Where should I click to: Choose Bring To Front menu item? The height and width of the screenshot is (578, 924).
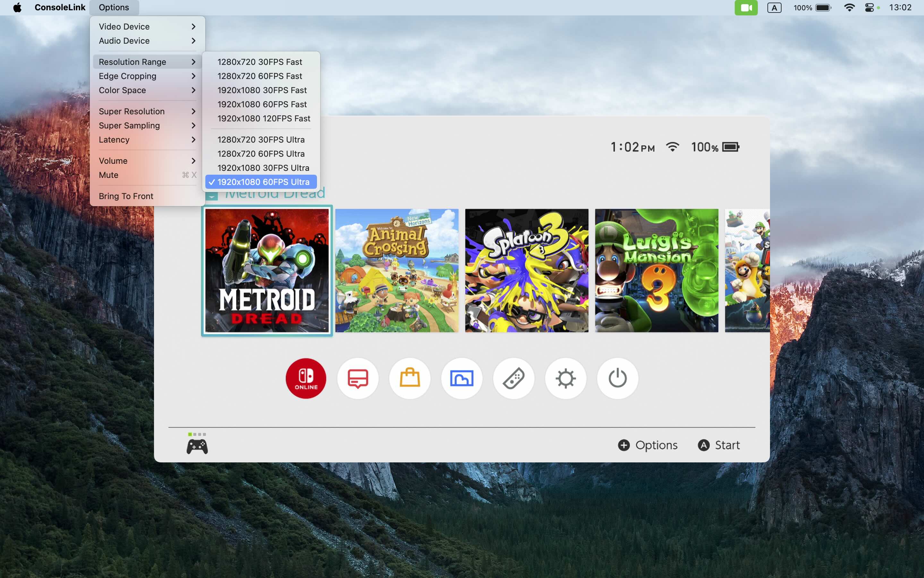[x=147, y=196]
